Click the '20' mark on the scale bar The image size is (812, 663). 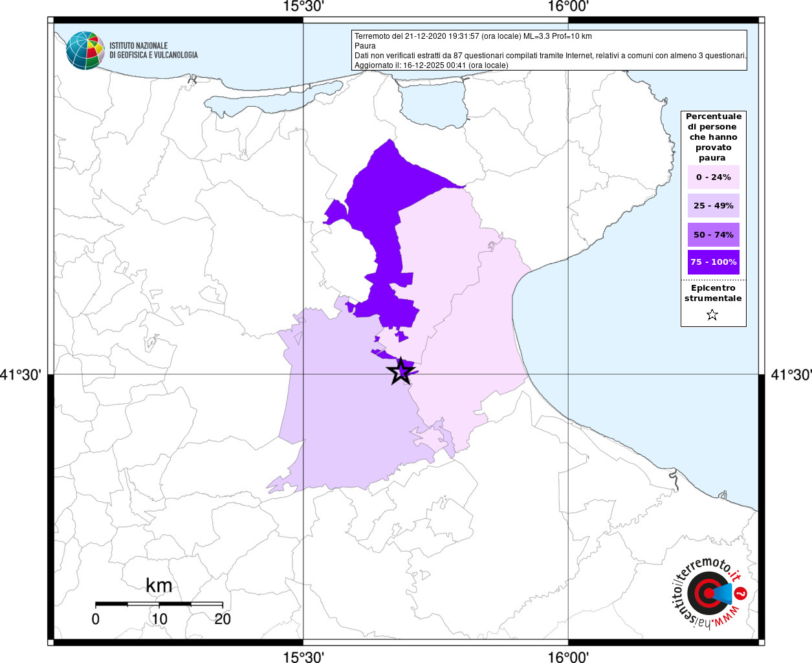pyautogui.click(x=223, y=619)
